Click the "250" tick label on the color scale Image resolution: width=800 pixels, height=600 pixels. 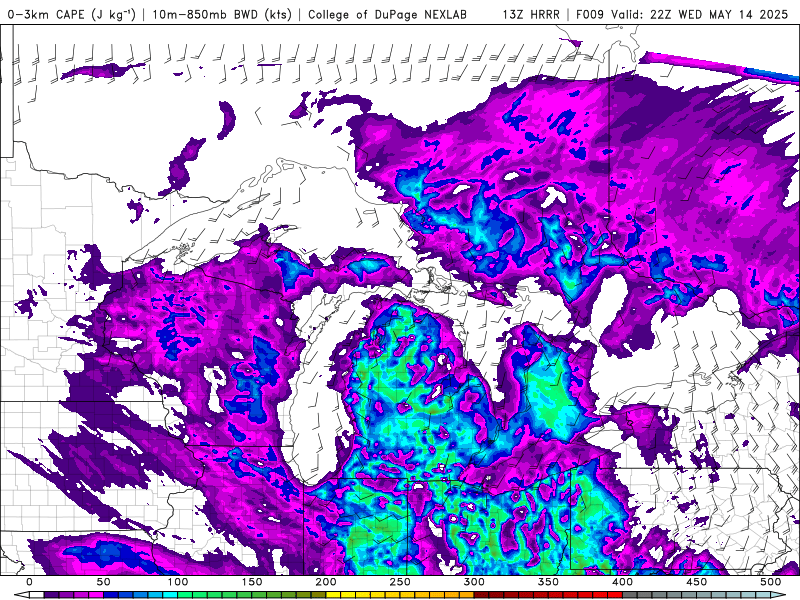[x=400, y=582]
